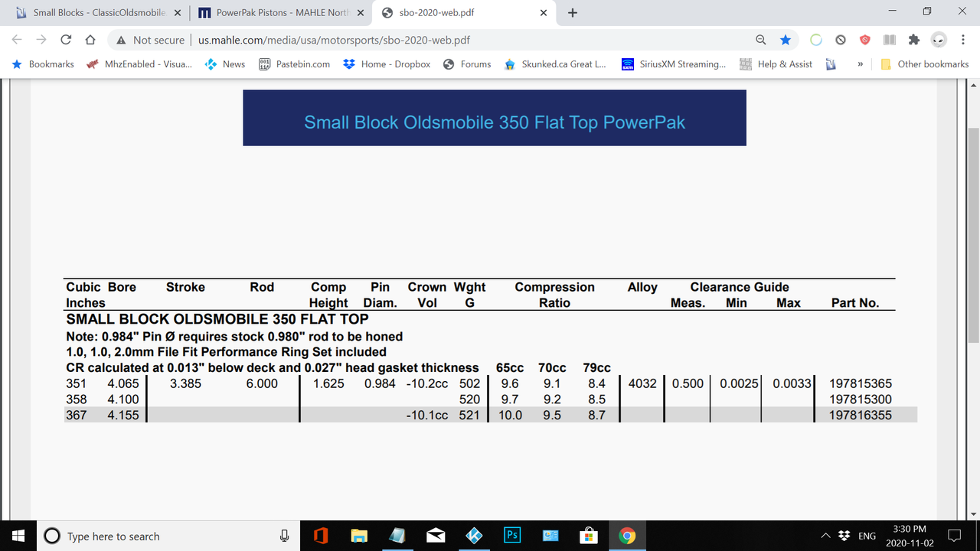
Task: Click the Compression Ratio column header
Action: pos(554,295)
